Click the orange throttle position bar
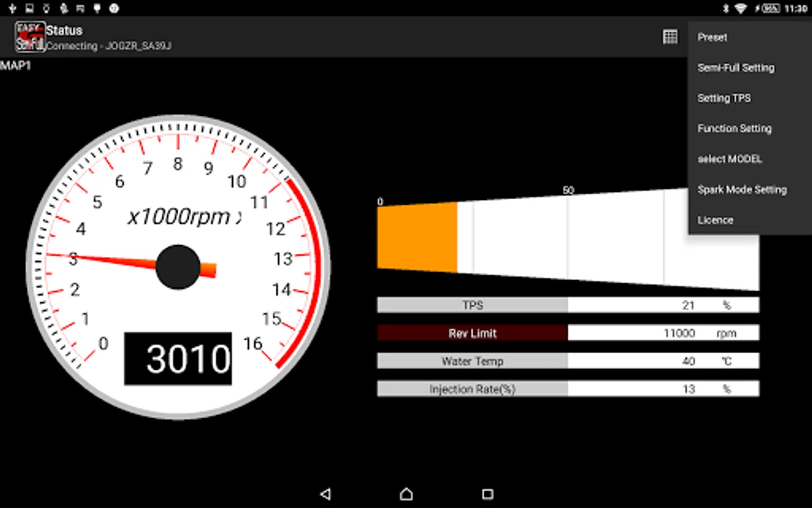The image size is (812, 508). tap(417, 237)
